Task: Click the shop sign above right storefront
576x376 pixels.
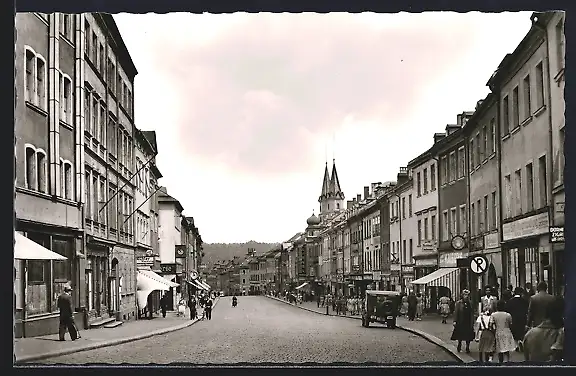Action: pyautogui.click(x=525, y=227)
